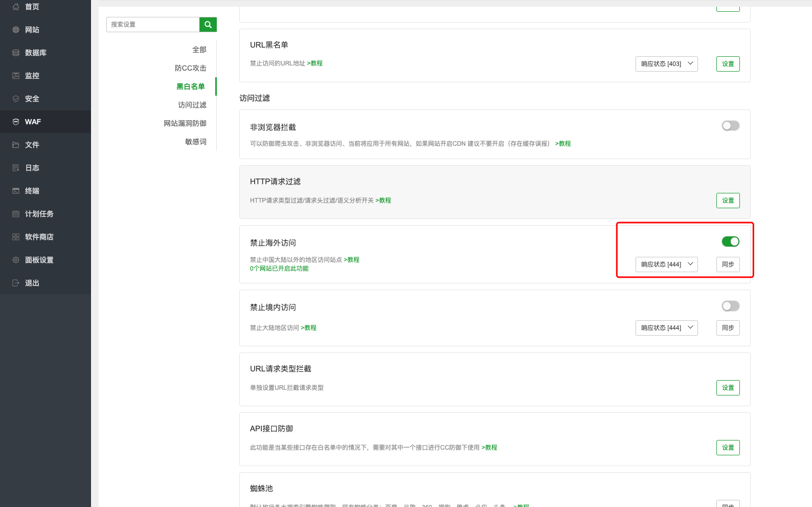
Task: Click the WAF shield icon in sidebar
Action: [x=16, y=122]
